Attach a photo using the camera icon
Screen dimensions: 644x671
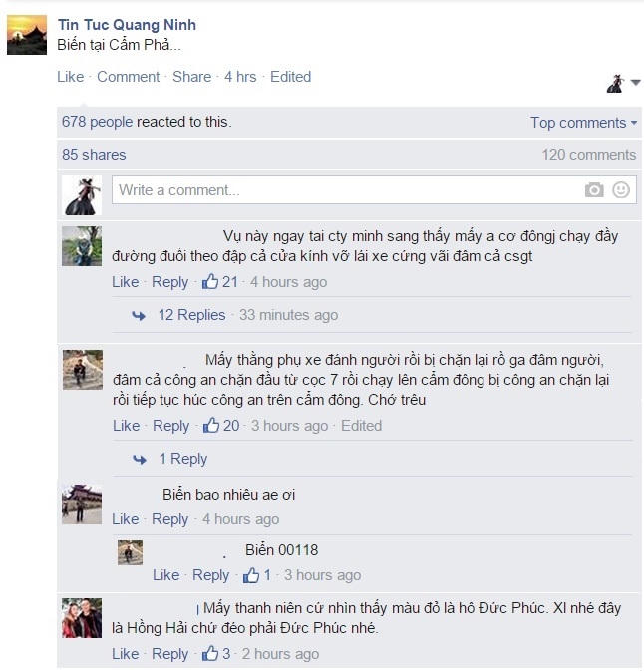point(594,189)
